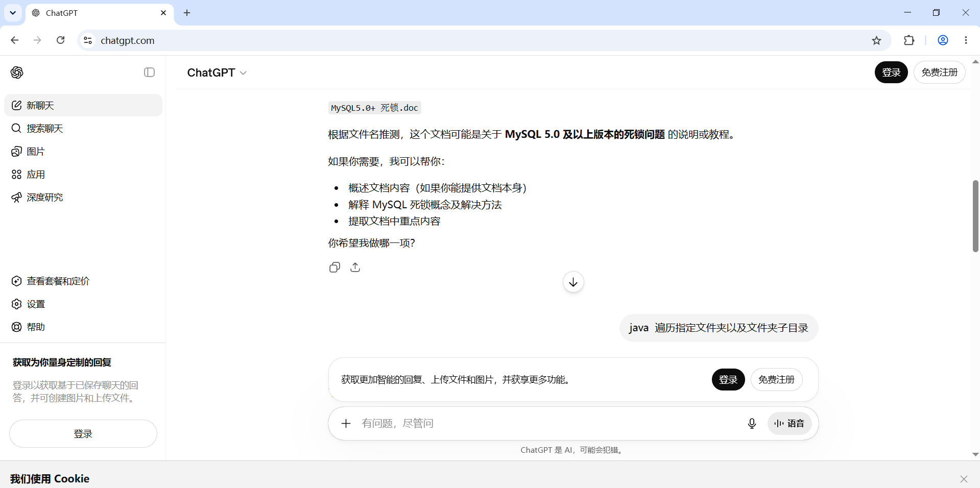View site information icon in address bar
The width and height of the screenshot is (980, 488).
88,40
